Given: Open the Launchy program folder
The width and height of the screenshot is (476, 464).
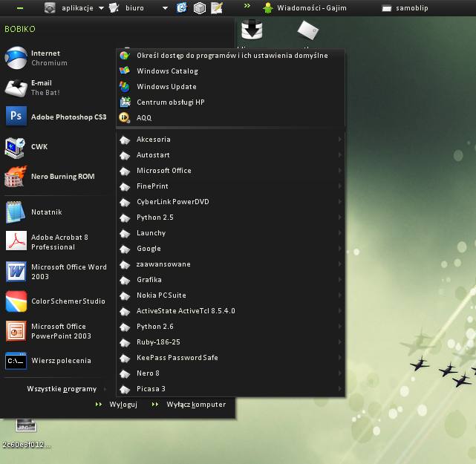Looking at the screenshot, I should (x=231, y=233).
